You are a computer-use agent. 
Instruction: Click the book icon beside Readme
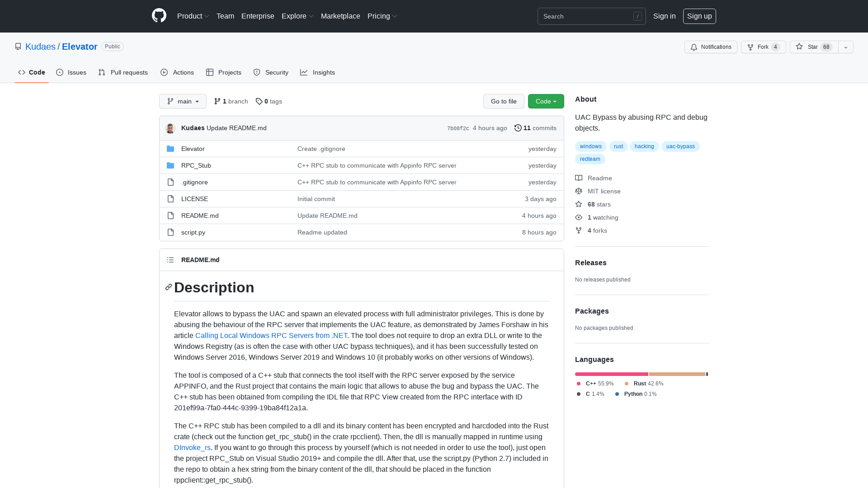(579, 178)
